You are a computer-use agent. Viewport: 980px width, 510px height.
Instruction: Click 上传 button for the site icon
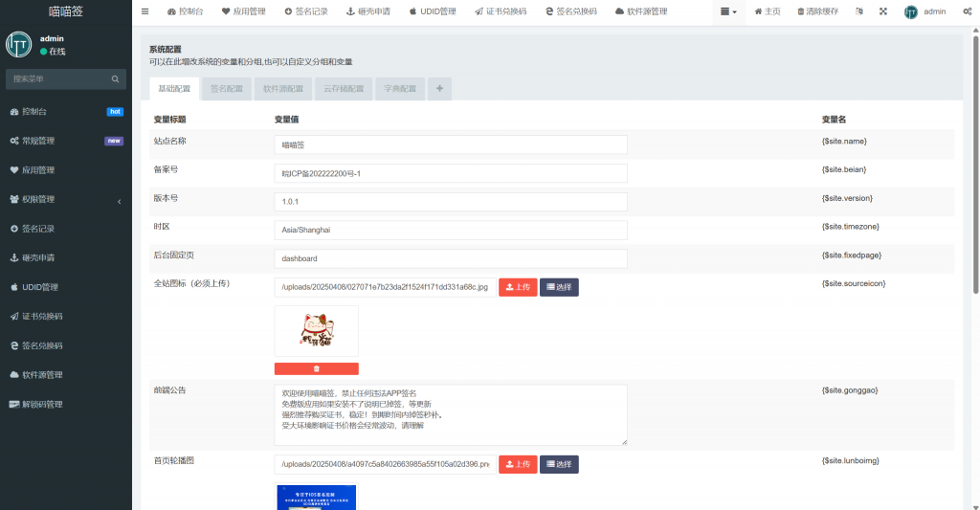pyautogui.click(x=518, y=287)
